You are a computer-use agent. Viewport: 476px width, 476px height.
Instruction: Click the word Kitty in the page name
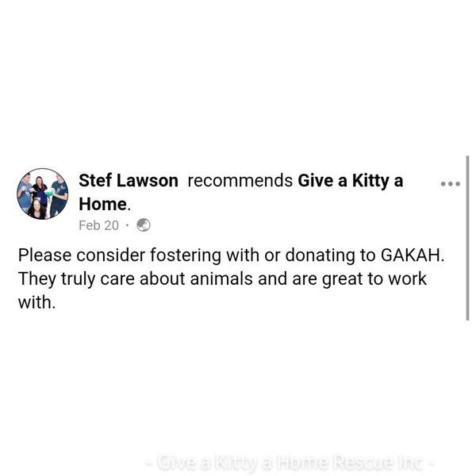pyautogui.click(x=370, y=181)
